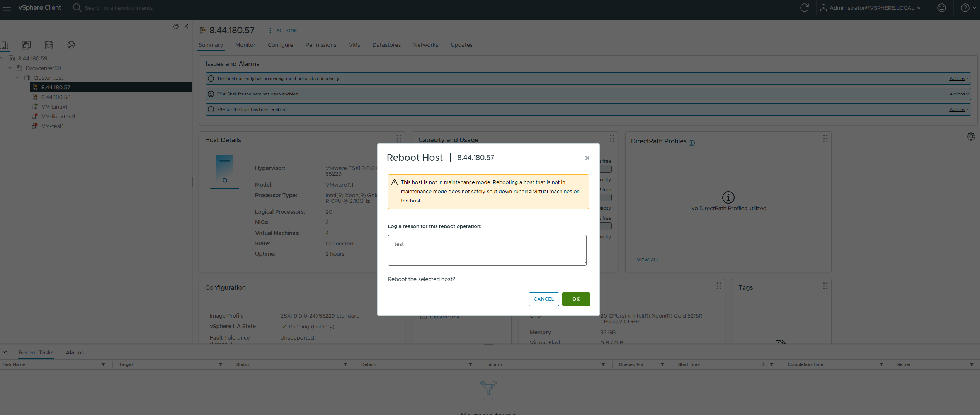Viewport: 980px width, 415px height.
Task: Filter the Completion Time column
Action: pyautogui.click(x=881, y=364)
